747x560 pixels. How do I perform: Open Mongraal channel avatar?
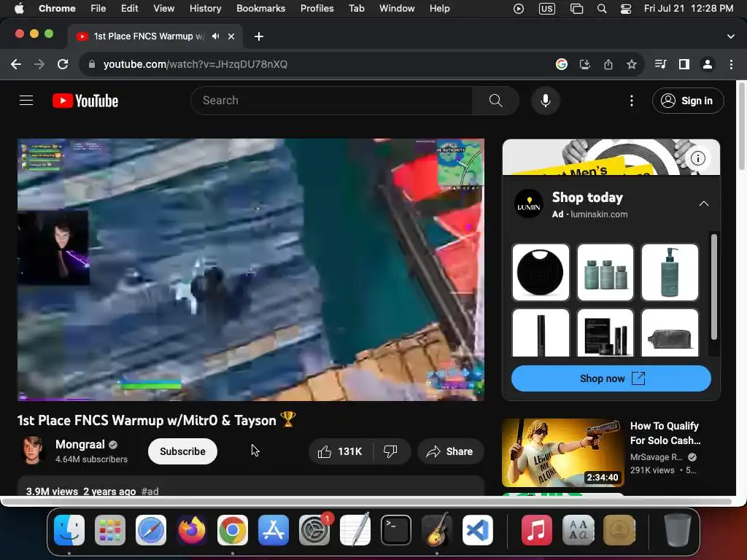(x=32, y=451)
